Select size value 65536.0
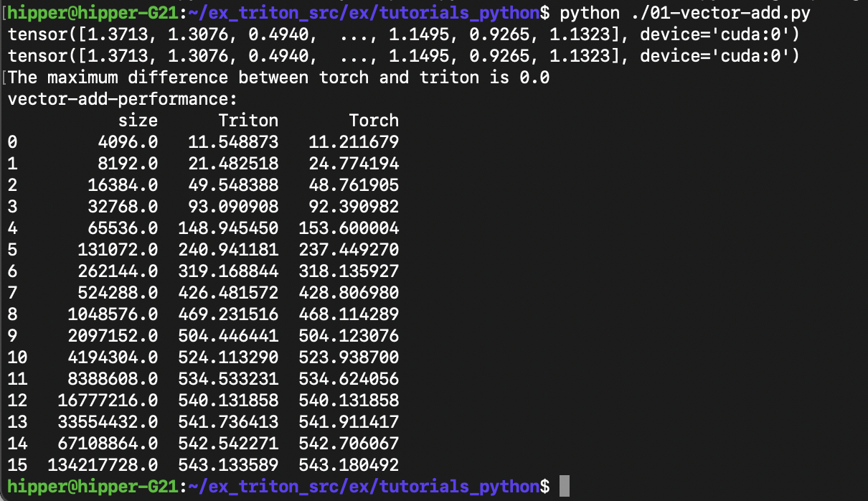 coord(123,228)
